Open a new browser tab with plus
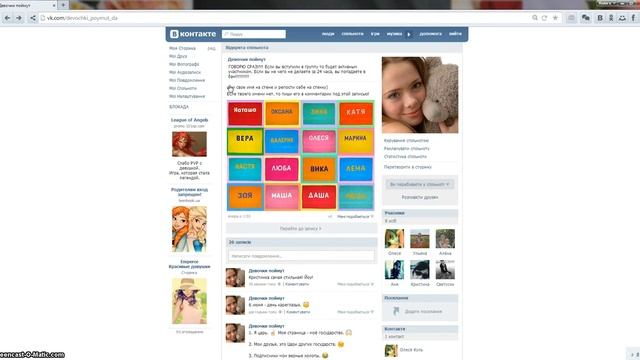The height and width of the screenshot is (360, 640). pos(63,5)
